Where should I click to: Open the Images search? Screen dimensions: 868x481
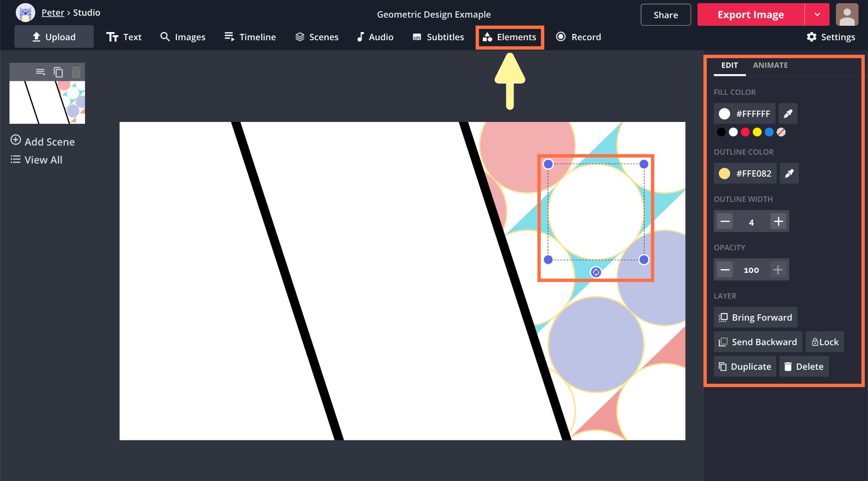tap(183, 37)
